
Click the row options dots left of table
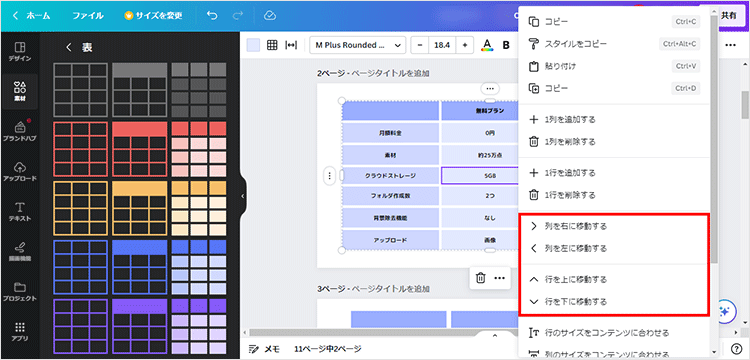coord(329,175)
